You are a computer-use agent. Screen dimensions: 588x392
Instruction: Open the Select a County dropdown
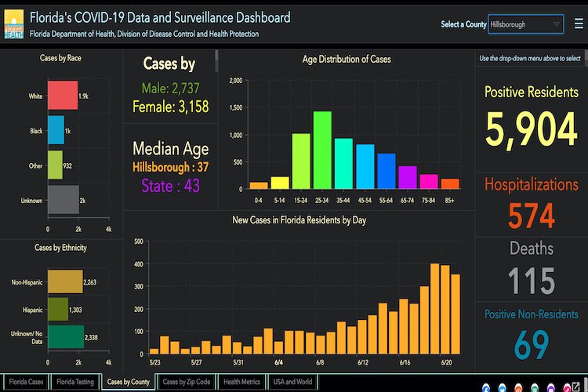coord(525,24)
